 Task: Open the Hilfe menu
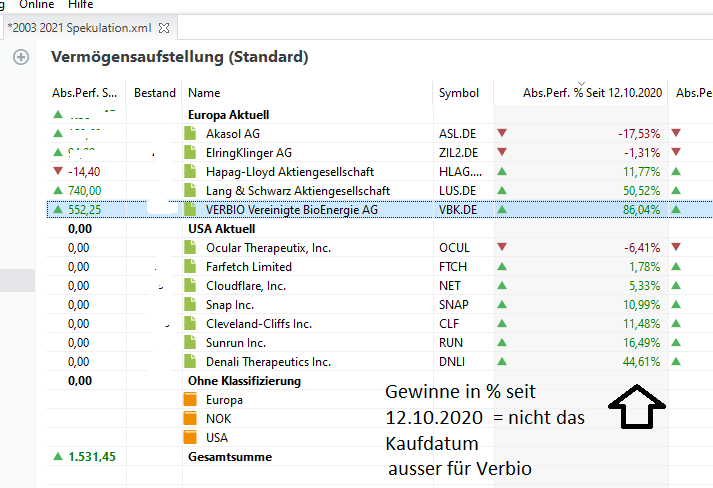[x=80, y=5]
